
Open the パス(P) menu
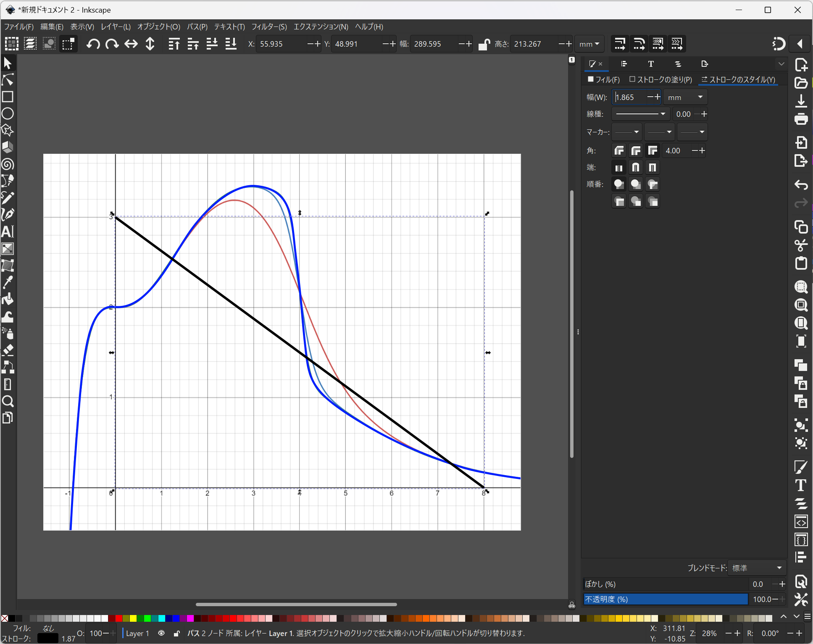tap(197, 26)
